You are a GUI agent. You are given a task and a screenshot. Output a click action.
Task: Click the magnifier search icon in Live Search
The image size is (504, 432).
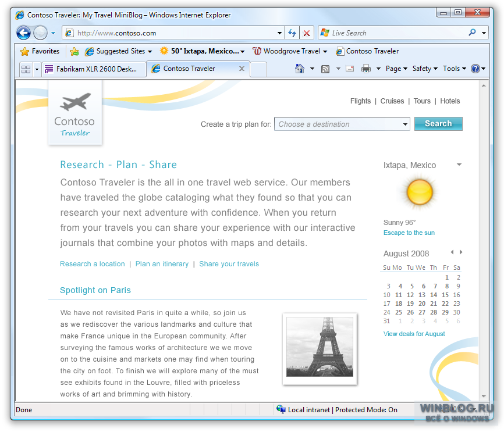(x=473, y=33)
